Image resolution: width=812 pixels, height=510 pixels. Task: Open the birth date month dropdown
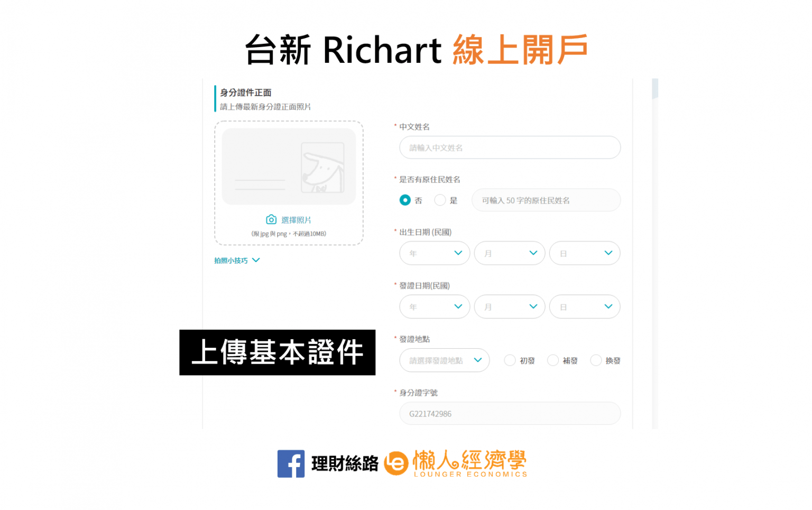(510, 253)
